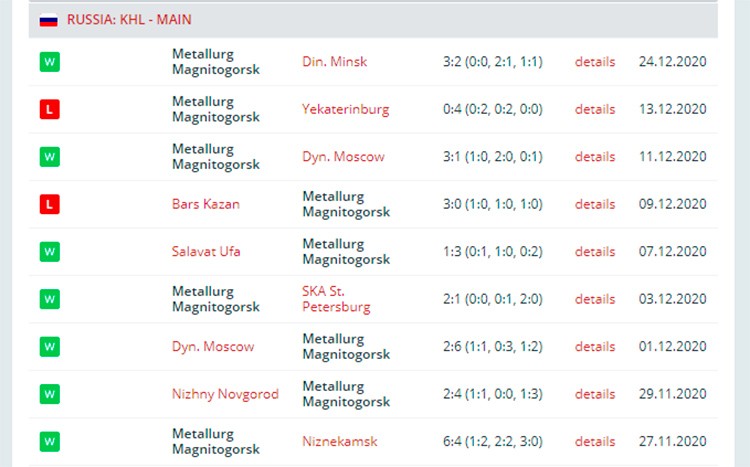The height and width of the screenshot is (467, 750).
Task: Open the Din. Minsk team link
Action: point(334,62)
